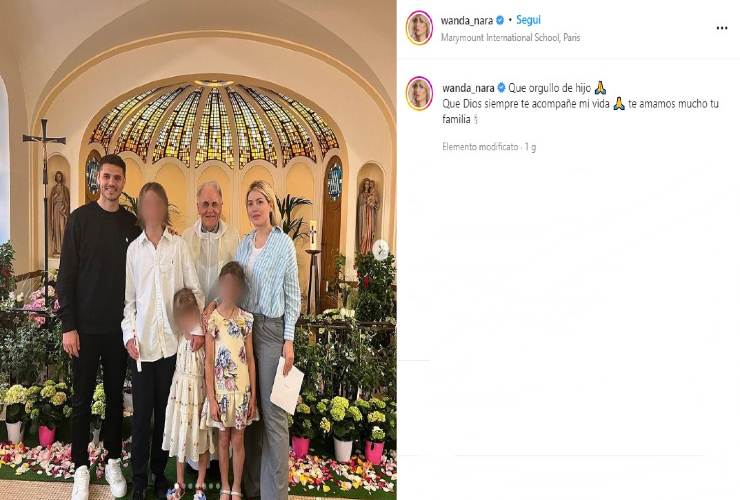The height and width of the screenshot is (500, 740).
Task: Jump to the fifth carousel dot
Action: point(204,486)
